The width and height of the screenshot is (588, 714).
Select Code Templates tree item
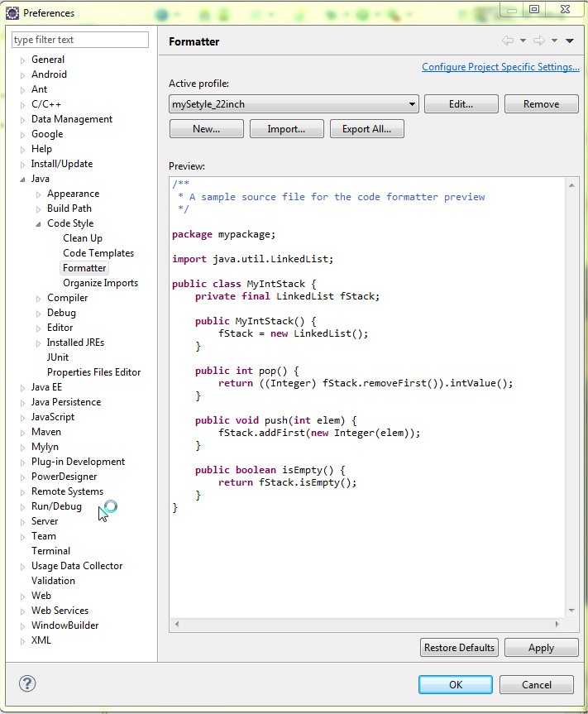point(98,253)
